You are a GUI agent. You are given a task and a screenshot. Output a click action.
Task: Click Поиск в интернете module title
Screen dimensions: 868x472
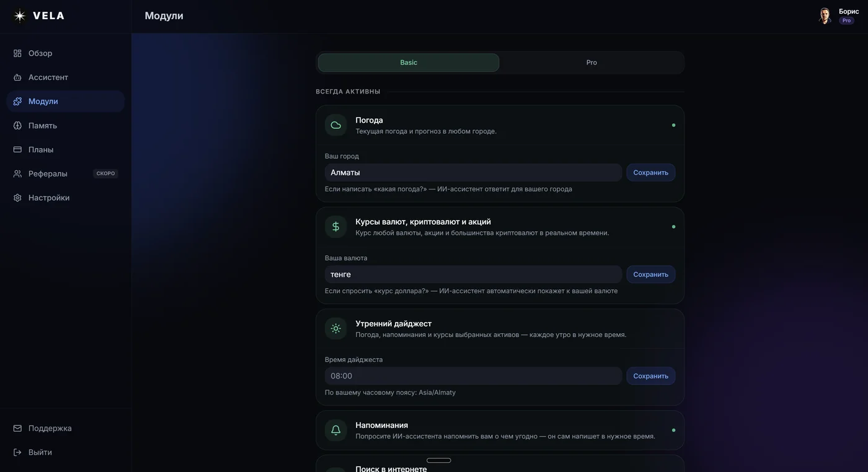(x=391, y=468)
